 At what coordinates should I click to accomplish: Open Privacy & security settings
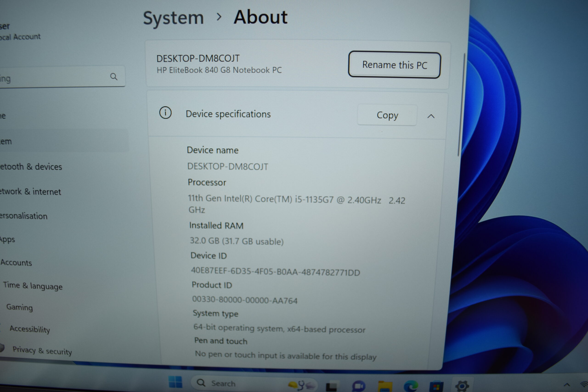[42, 350]
